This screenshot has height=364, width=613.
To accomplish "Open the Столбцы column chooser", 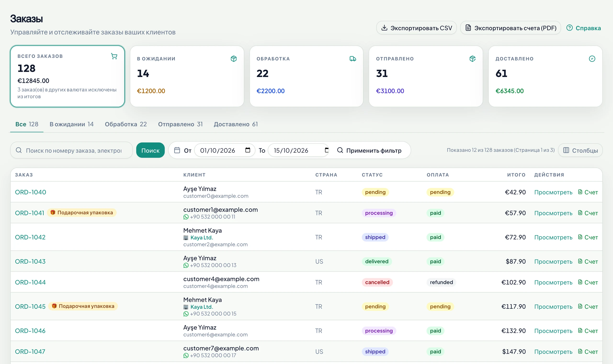I will click(580, 150).
